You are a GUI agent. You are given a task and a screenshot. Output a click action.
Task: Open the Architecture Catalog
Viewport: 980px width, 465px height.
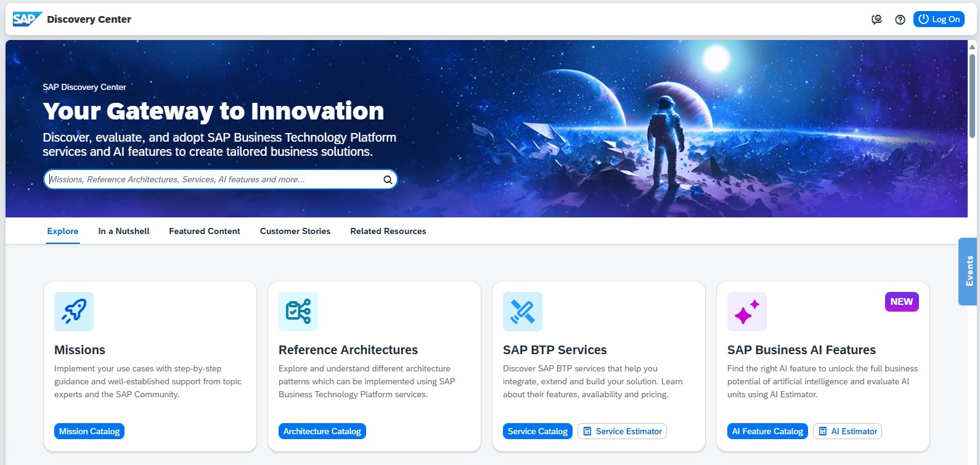(x=322, y=431)
